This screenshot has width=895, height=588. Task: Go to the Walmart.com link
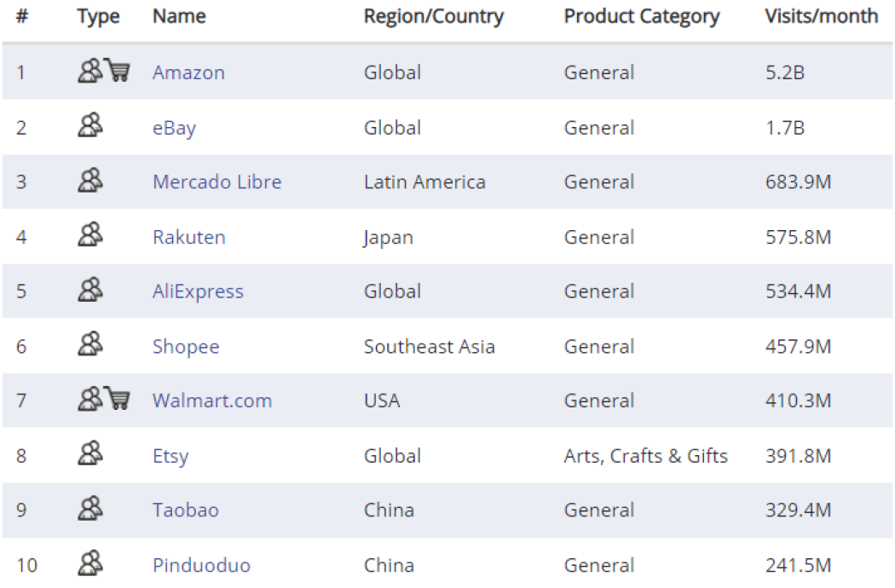(x=212, y=401)
